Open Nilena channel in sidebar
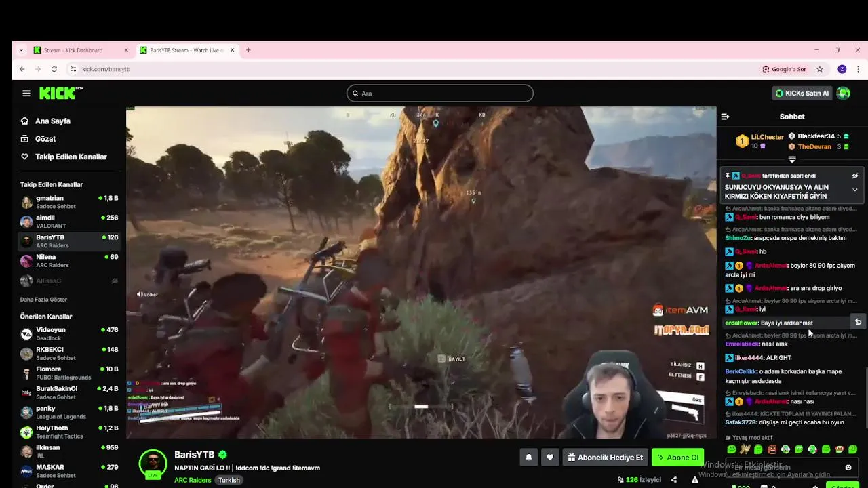This screenshot has width=868, height=488. tap(69, 261)
